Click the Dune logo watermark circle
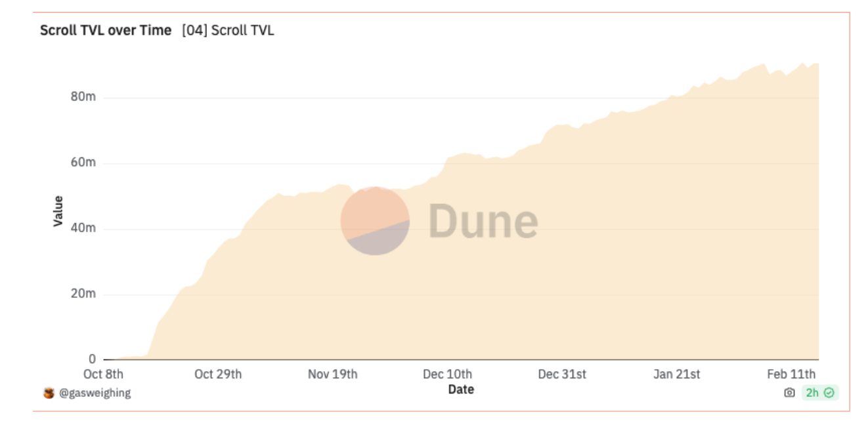The image size is (868, 425). tap(375, 220)
